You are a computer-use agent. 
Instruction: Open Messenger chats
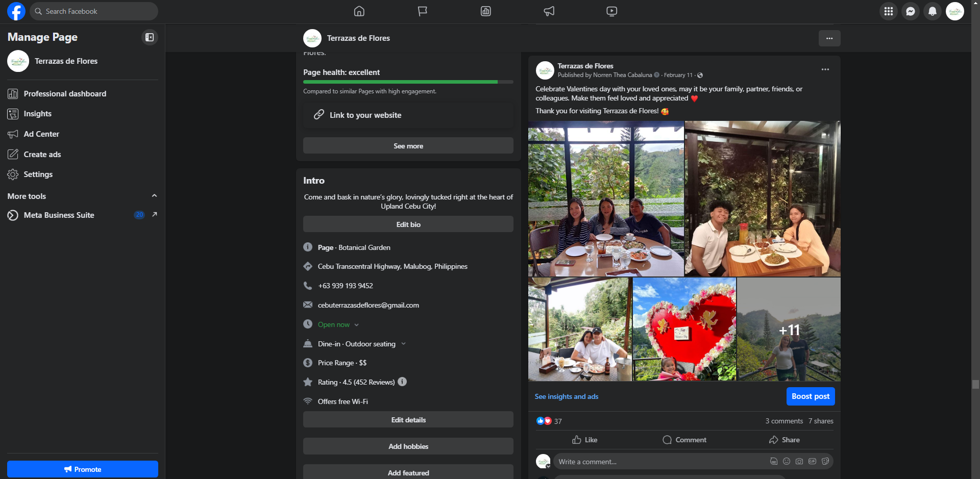[911, 11]
